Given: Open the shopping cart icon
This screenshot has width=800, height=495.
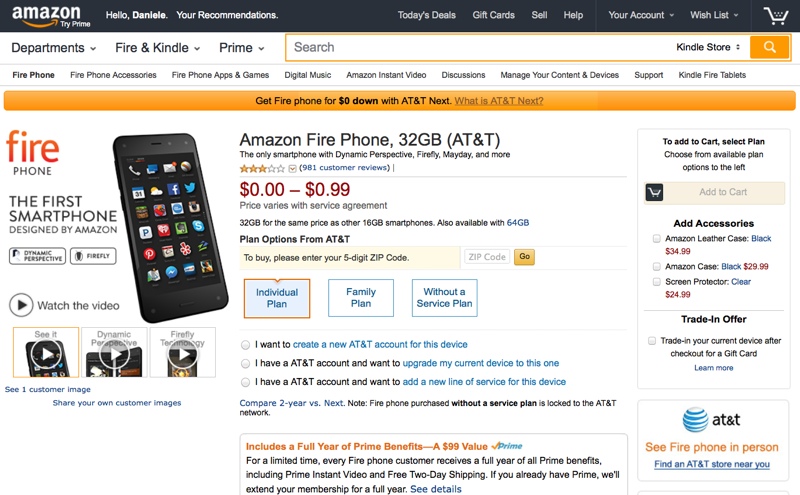Looking at the screenshot, I should coord(775,16).
